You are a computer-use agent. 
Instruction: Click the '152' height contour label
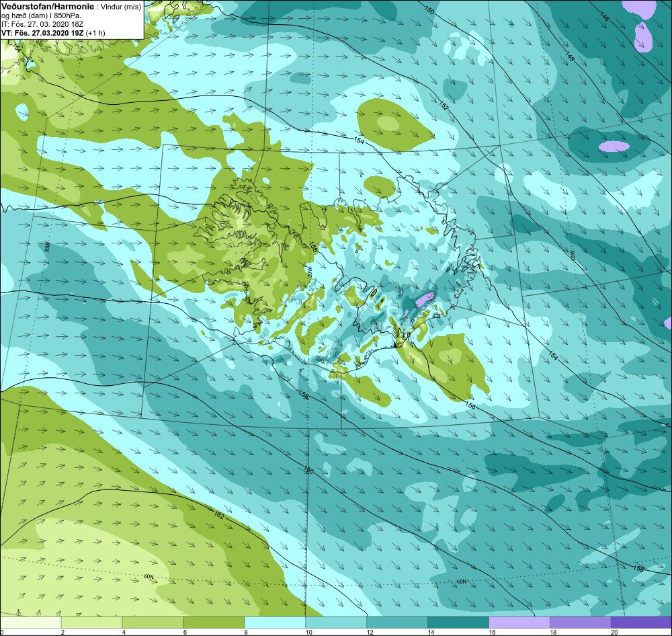coord(443,106)
